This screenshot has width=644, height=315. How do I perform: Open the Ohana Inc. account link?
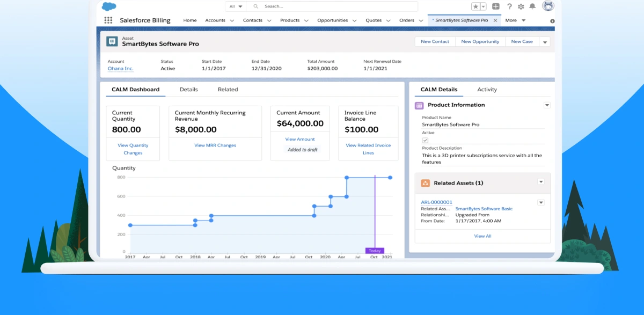pos(120,69)
